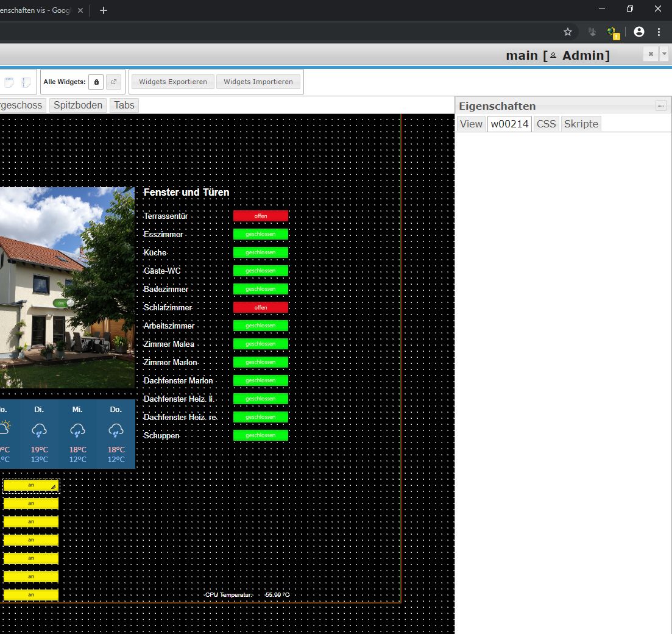
Task: Click the Eigenschaften panel collapse icon
Action: [660, 106]
